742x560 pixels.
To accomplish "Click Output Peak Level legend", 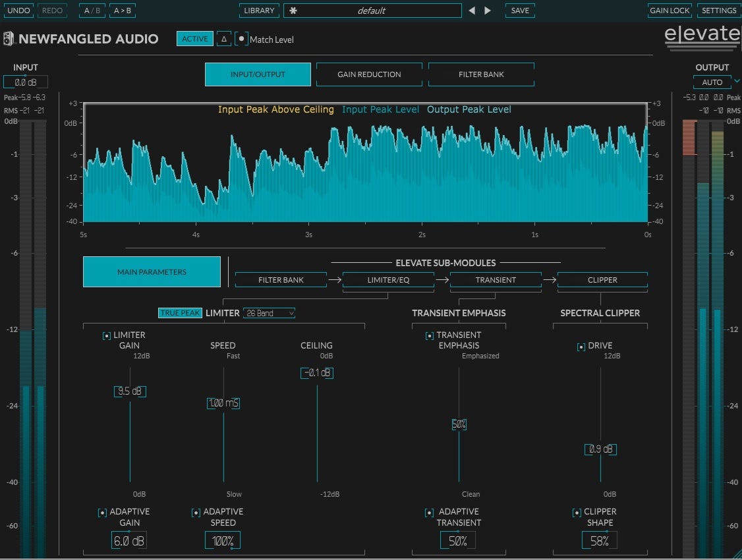I will tap(469, 109).
